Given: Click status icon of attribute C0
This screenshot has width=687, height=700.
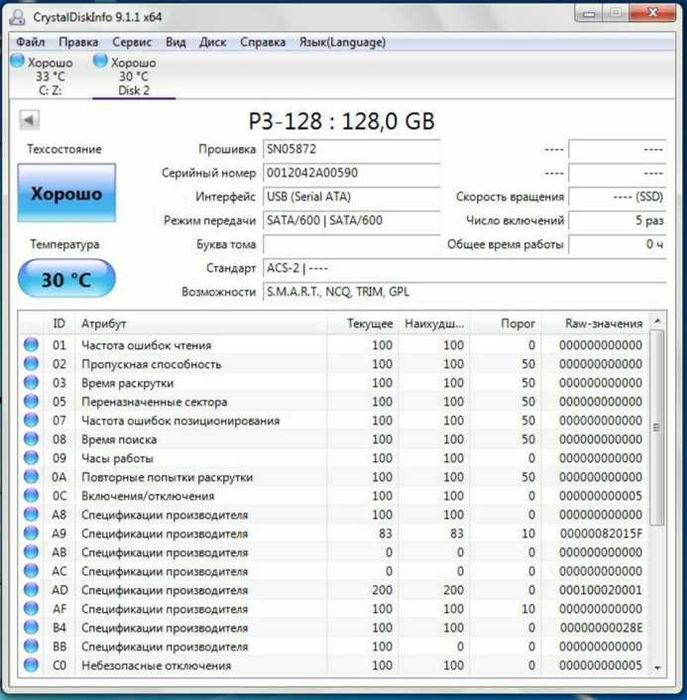Looking at the screenshot, I should (x=31, y=665).
